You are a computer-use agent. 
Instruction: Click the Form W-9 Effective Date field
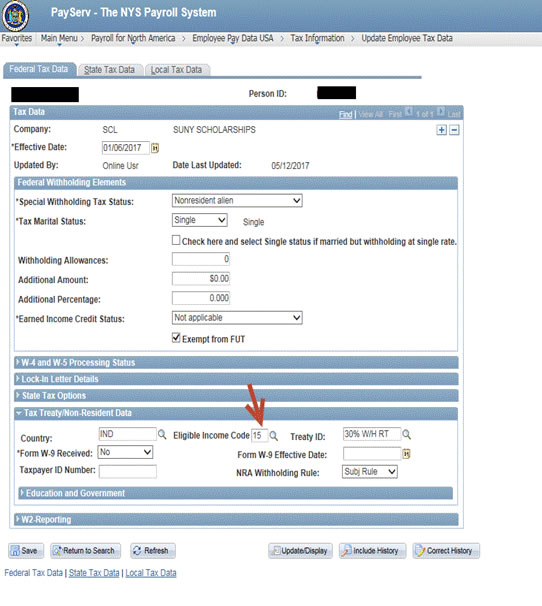(372, 453)
